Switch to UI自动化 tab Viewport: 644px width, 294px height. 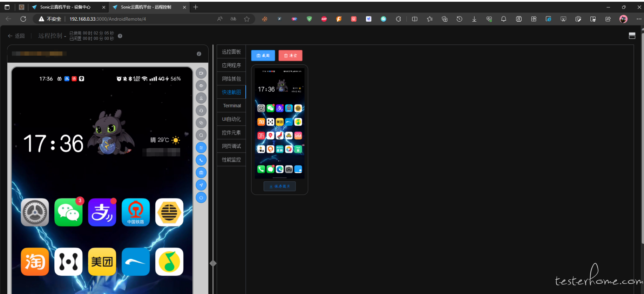click(x=231, y=119)
